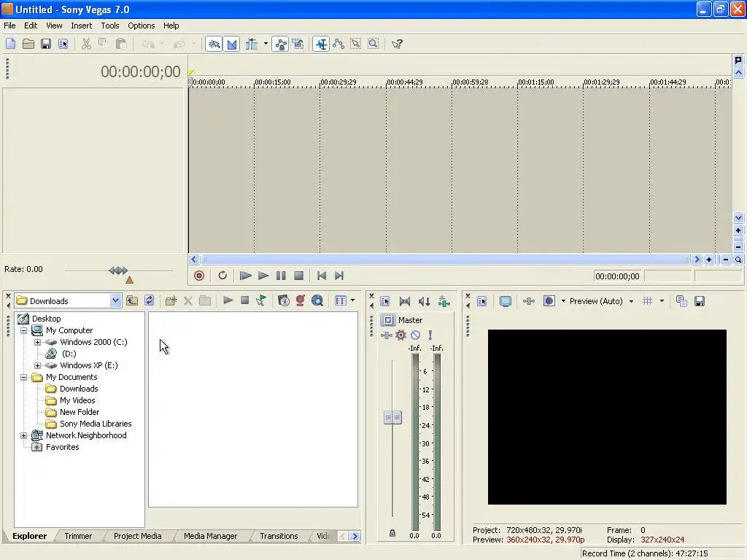Collapse the My Computer tree node
Screen dimensions: 747x560
(23, 330)
